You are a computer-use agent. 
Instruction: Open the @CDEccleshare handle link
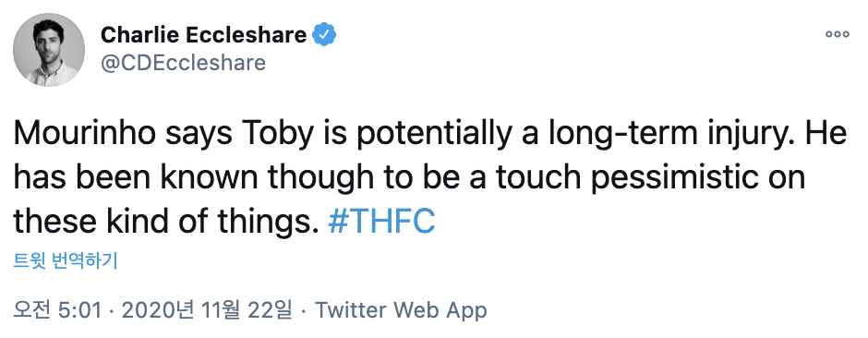click(183, 63)
